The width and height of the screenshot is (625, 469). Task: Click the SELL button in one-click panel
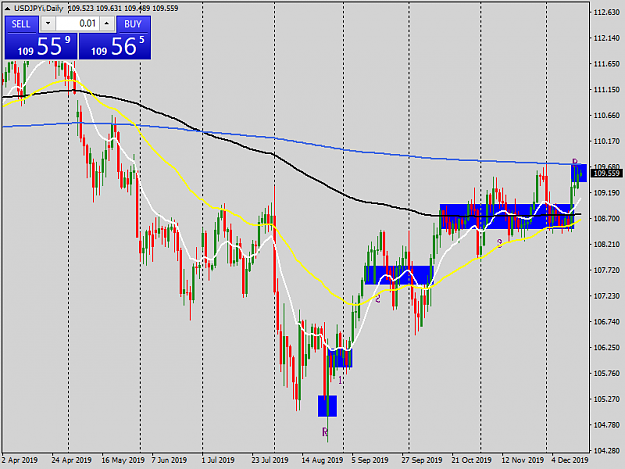[x=21, y=24]
